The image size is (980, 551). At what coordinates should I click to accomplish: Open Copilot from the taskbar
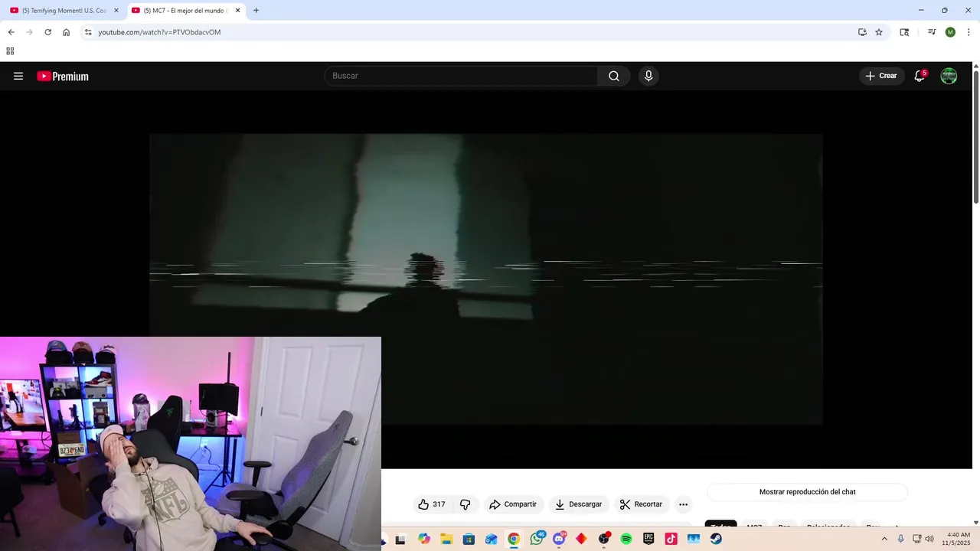(424, 539)
